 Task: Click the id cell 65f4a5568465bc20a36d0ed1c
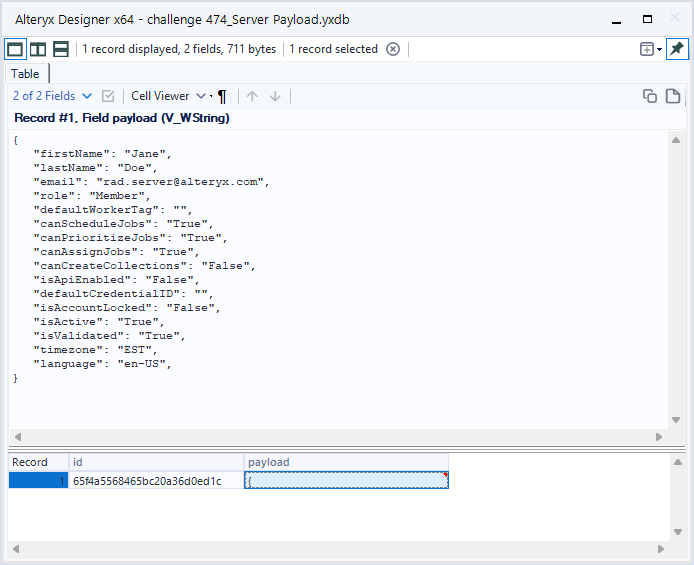[x=156, y=480]
